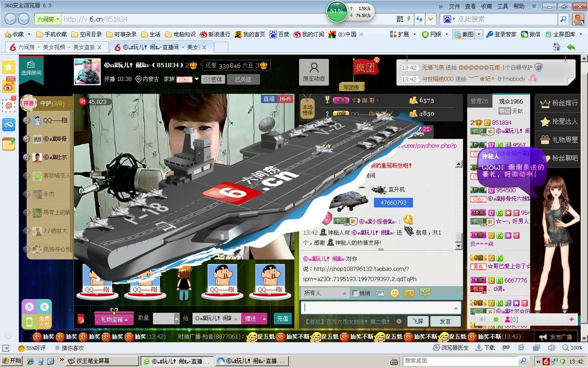Expand the 六间房 address bar dropdown

[x=48, y=19]
